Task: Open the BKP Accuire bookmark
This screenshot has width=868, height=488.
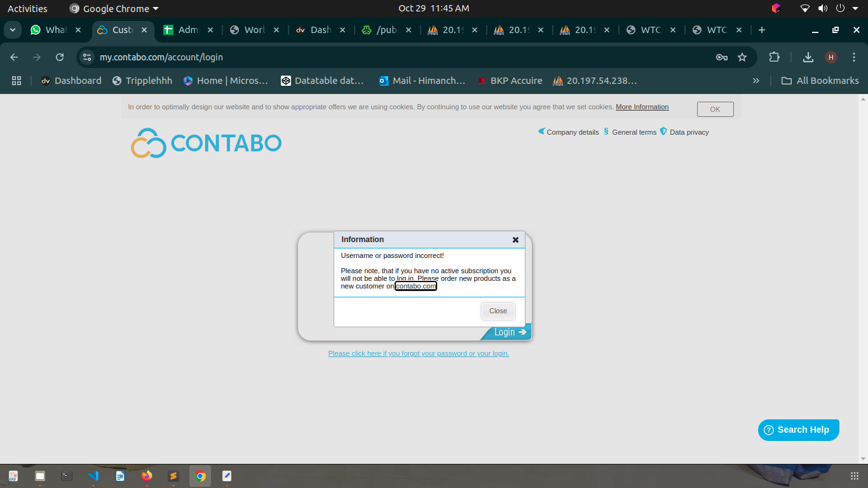Action: coord(510,81)
